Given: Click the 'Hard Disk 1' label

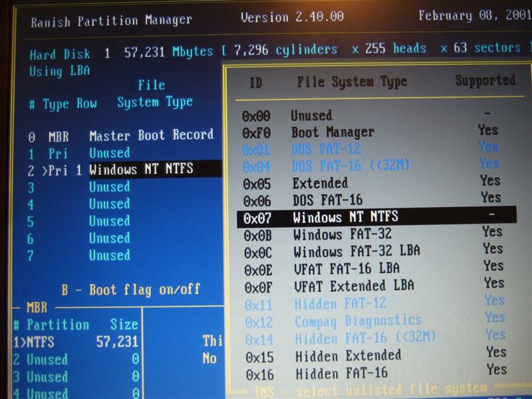Looking at the screenshot, I should point(70,54).
